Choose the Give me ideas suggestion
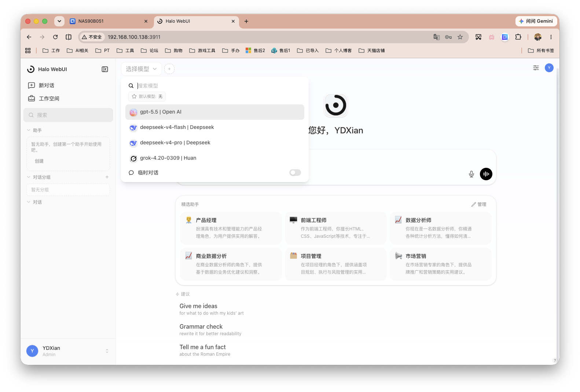The height and width of the screenshot is (392, 580). point(212,309)
